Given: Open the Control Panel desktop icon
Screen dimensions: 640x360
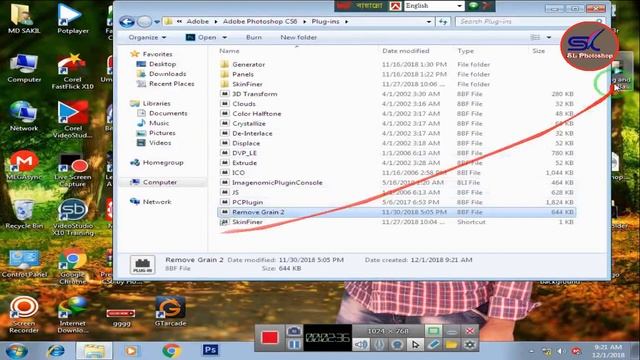Looking at the screenshot, I should pyautogui.click(x=24, y=263).
